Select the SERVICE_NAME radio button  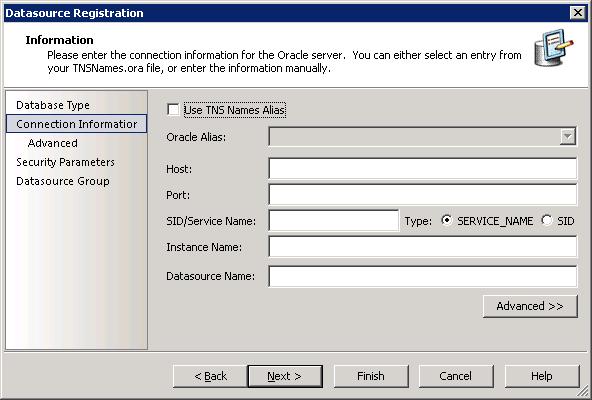(x=446, y=220)
